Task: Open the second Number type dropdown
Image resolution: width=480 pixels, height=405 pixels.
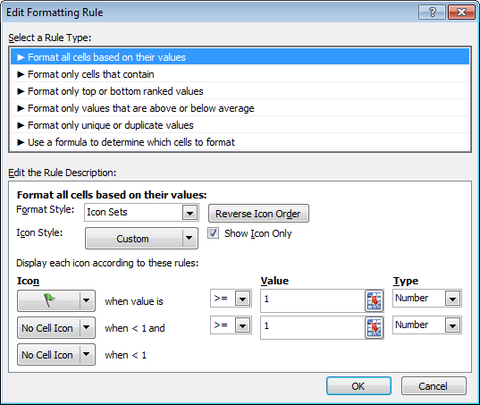Action: 427,325
